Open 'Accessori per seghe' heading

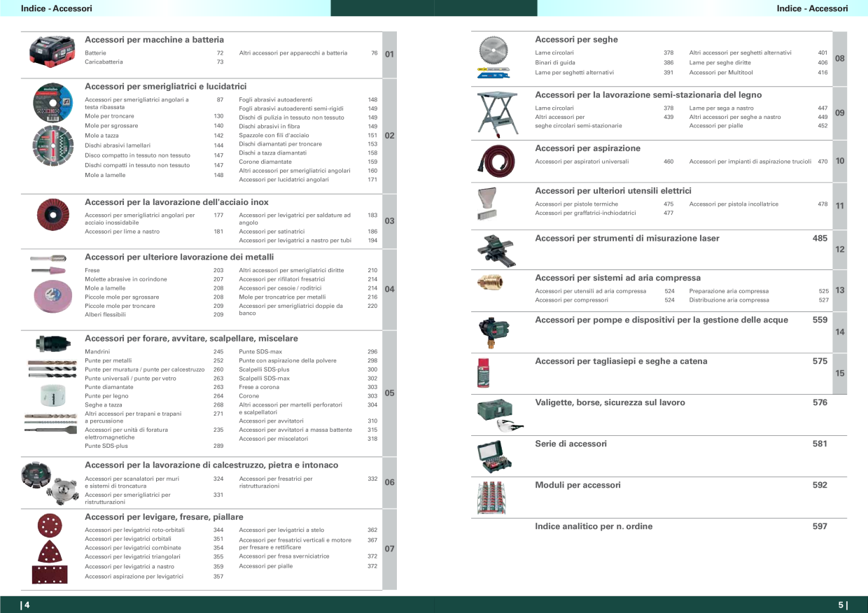click(x=576, y=40)
